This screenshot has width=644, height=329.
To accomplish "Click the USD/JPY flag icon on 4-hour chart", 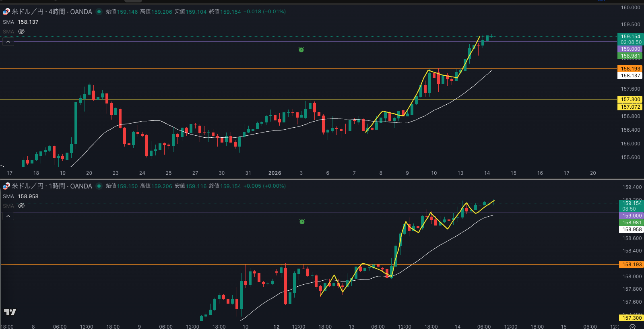I will coord(6,12).
